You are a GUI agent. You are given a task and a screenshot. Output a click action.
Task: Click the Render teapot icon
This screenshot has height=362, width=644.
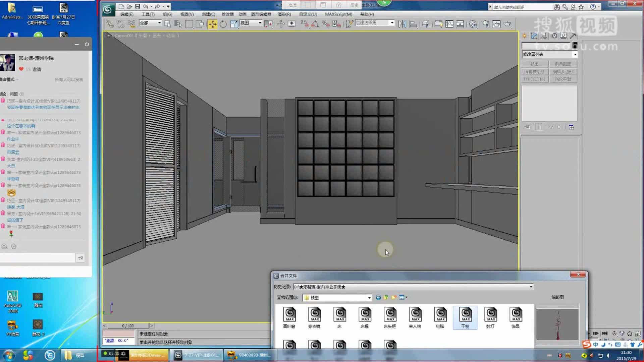[x=507, y=24]
